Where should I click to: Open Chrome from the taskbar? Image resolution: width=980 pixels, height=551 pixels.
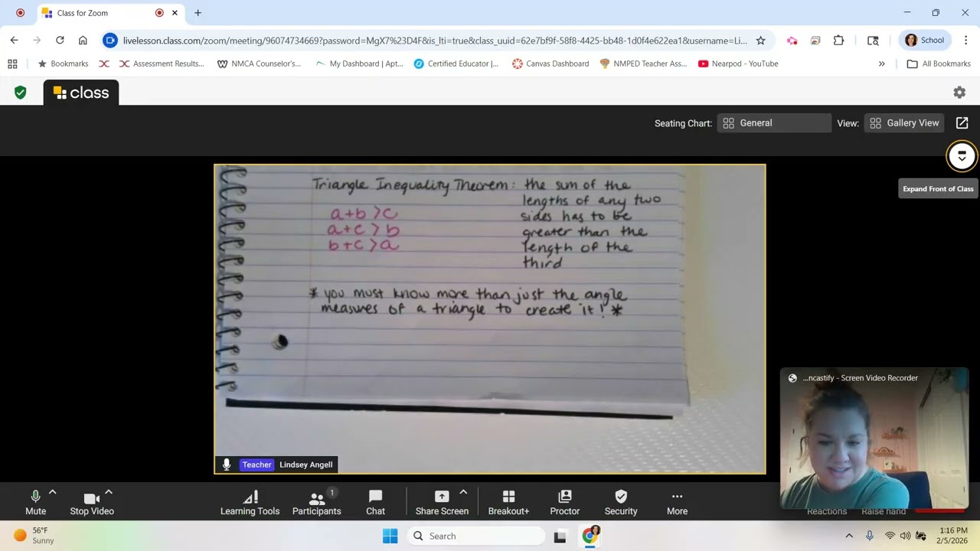pos(590,536)
